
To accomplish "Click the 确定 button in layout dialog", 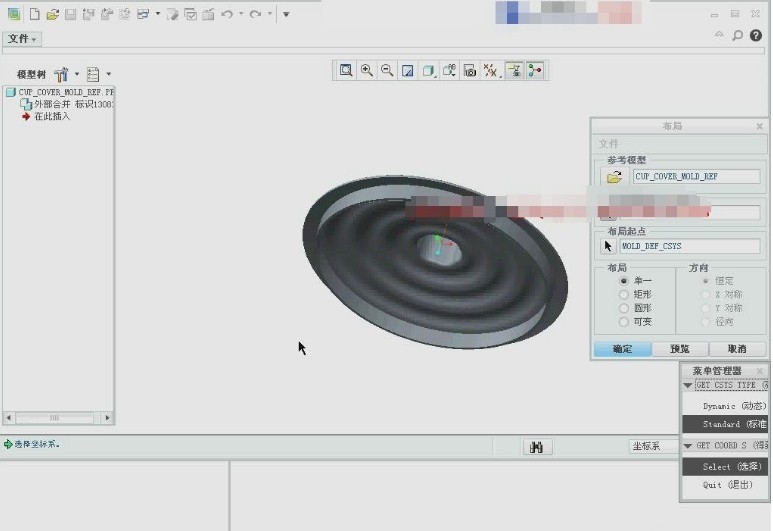I will [623, 349].
